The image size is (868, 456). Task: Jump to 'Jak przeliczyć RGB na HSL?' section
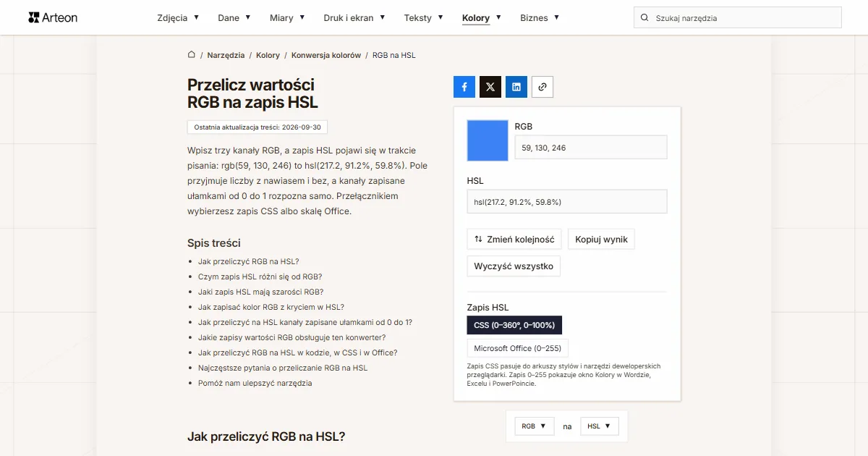248,261
